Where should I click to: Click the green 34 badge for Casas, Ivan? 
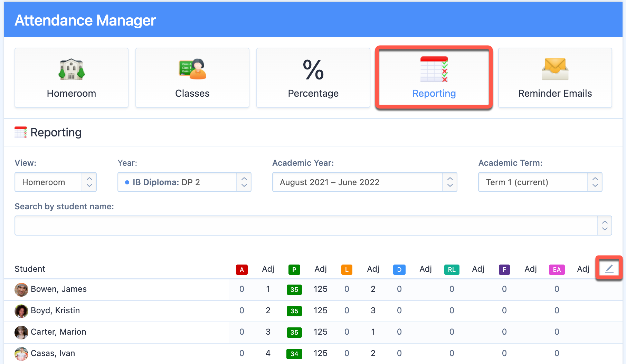click(x=294, y=354)
